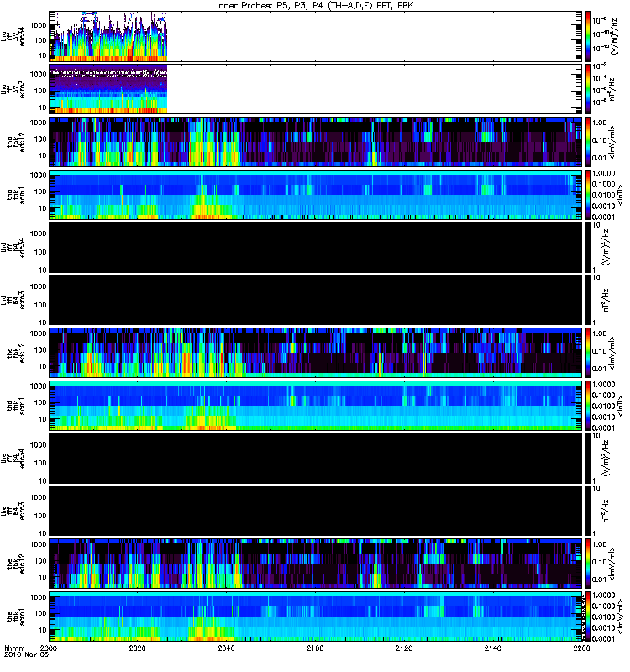The height and width of the screenshot is (672, 630).
Task: Click 'nT²/Hz' units label of tha scm3 color bar
Action: pos(611,89)
